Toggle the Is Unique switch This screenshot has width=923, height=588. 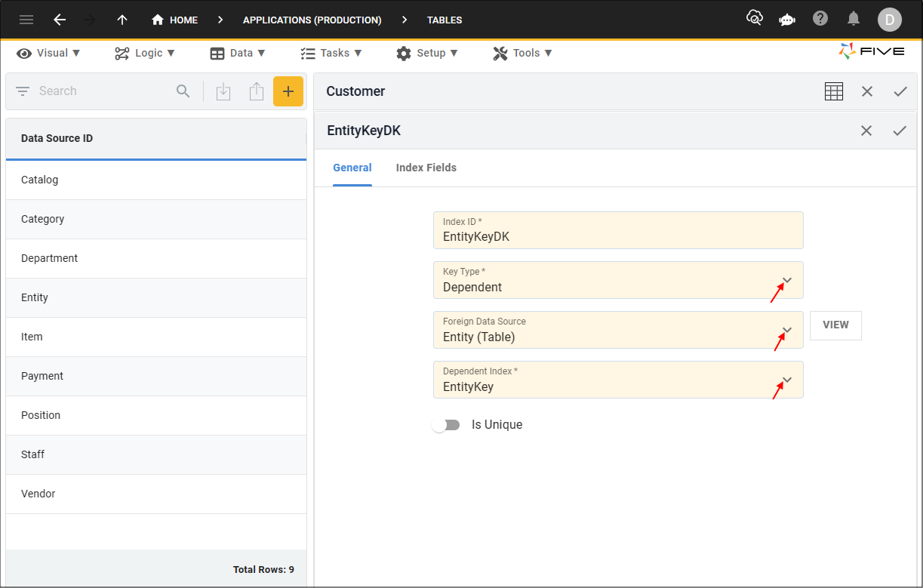coord(446,425)
